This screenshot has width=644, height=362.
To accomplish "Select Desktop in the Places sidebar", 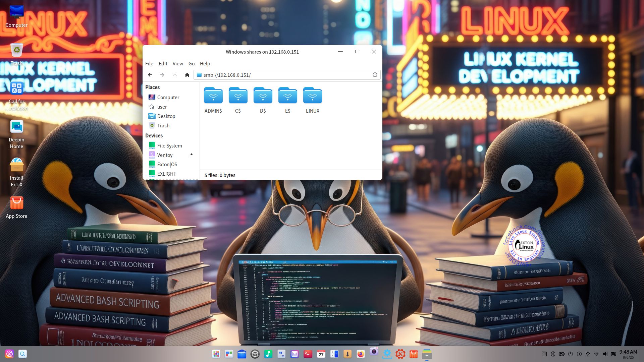I will [171, 116].
